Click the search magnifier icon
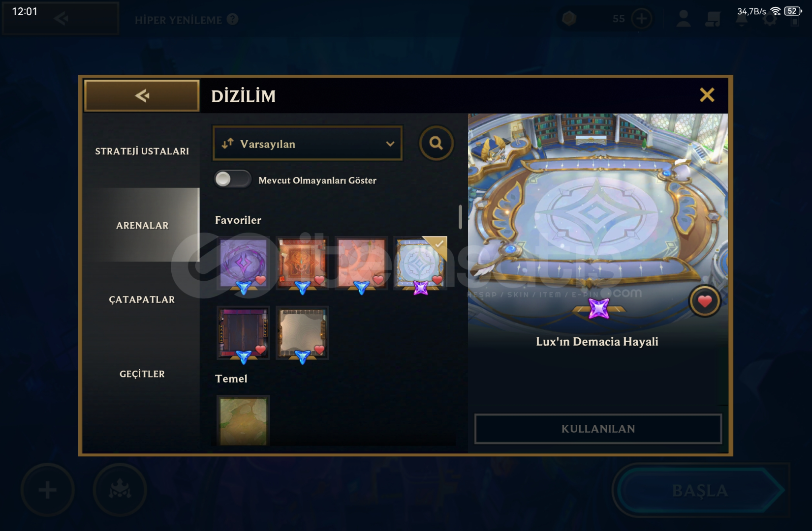Viewport: 812px width, 531px height. 436,143
